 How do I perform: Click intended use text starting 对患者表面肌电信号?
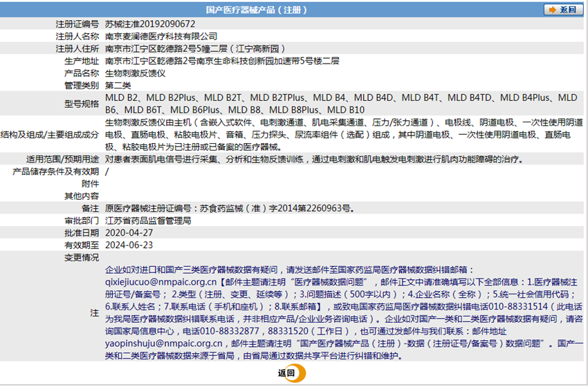point(314,159)
